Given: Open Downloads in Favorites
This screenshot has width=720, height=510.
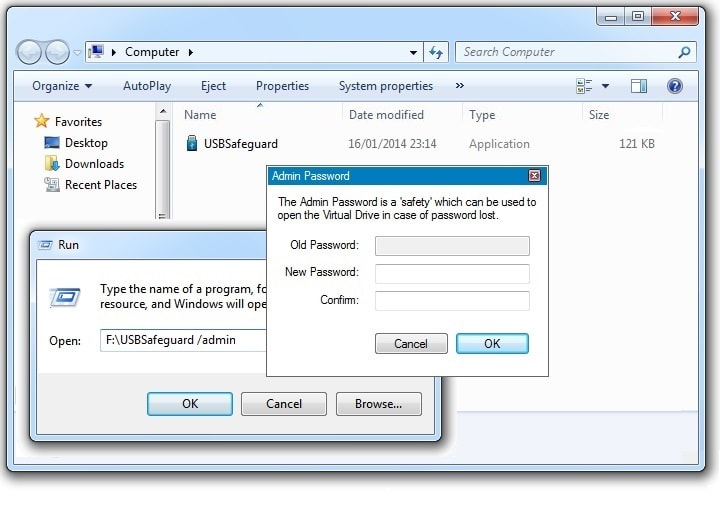Looking at the screenshot, I should [95, 164].
